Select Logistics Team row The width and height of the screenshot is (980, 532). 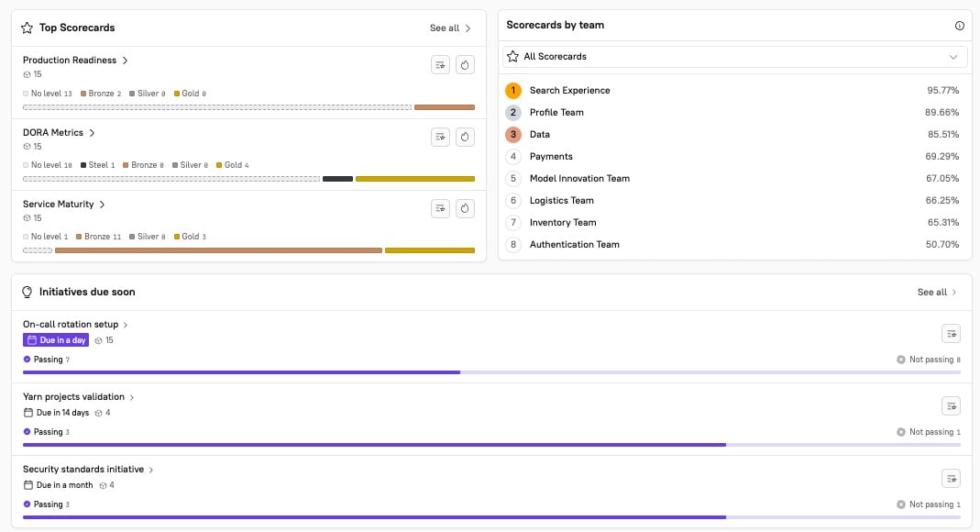(735, 201)
